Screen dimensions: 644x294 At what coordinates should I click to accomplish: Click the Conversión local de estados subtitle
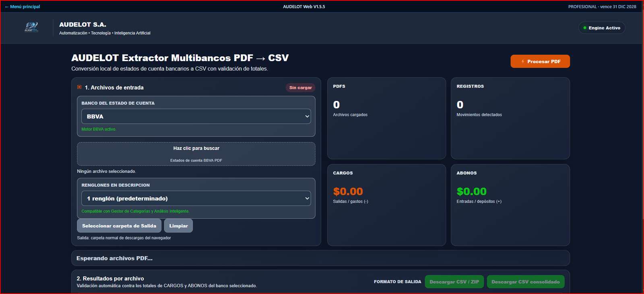(170, 69)
